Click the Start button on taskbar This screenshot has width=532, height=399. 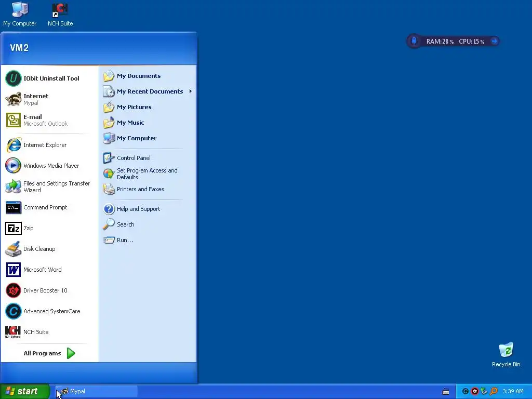tap(24, 391)
